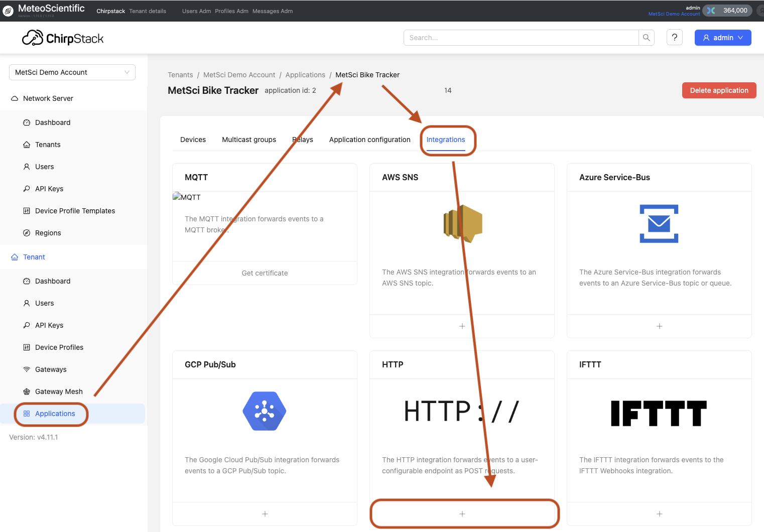Screen dimensions: 764x532
Task: Click Get certificate in MQTT card
Action: [x=265, y=273]
